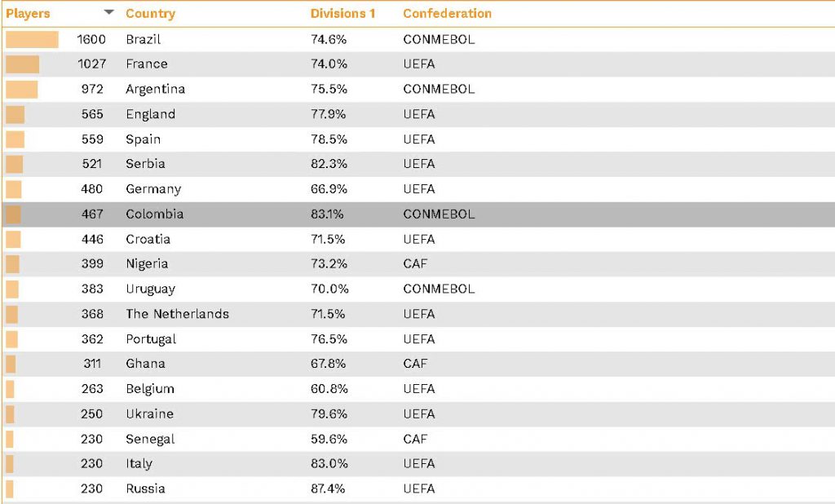Click Belgium's 60.8% division value
The image size is (835, 504).
click(329, 389)
